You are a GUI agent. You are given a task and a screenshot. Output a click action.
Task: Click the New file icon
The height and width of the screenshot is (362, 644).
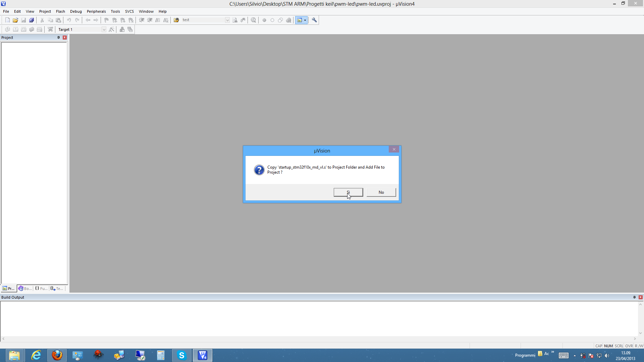[7, 20]
